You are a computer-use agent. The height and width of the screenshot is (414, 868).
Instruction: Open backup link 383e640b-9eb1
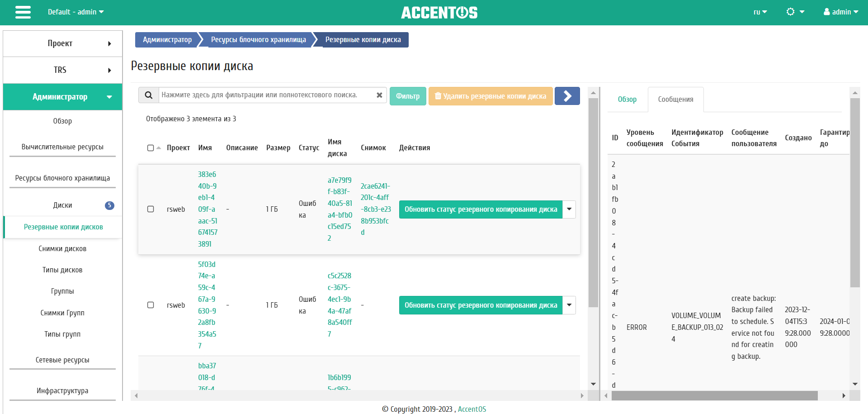[208, 209]
